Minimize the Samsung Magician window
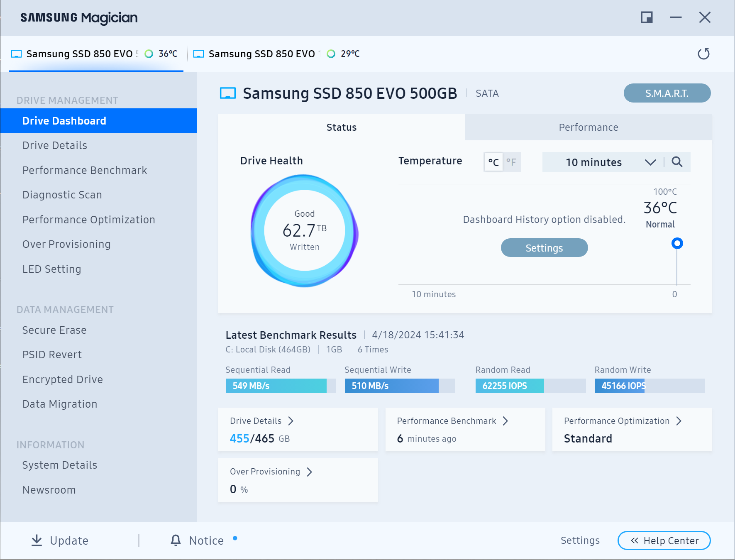 pos(676,17)
